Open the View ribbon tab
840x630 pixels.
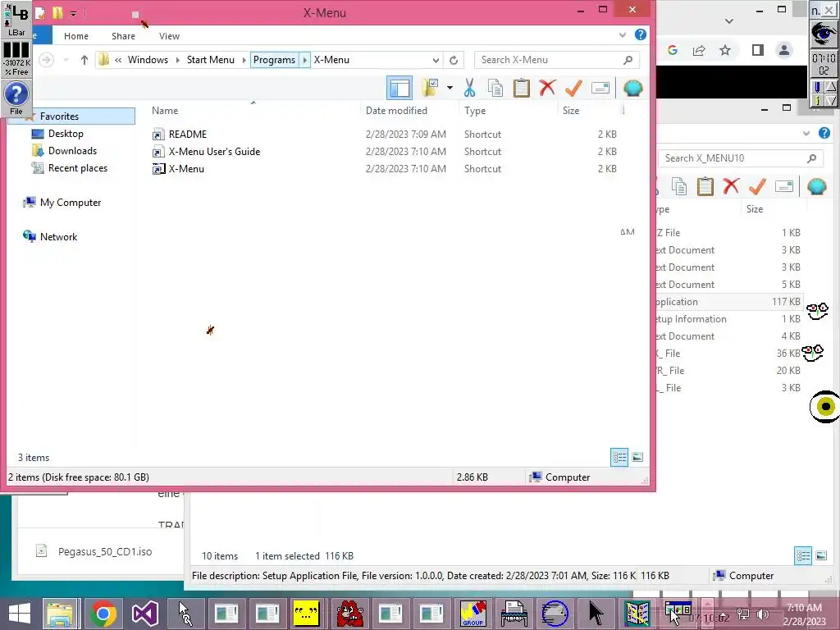pyautogui.click(x=169, y=36)
